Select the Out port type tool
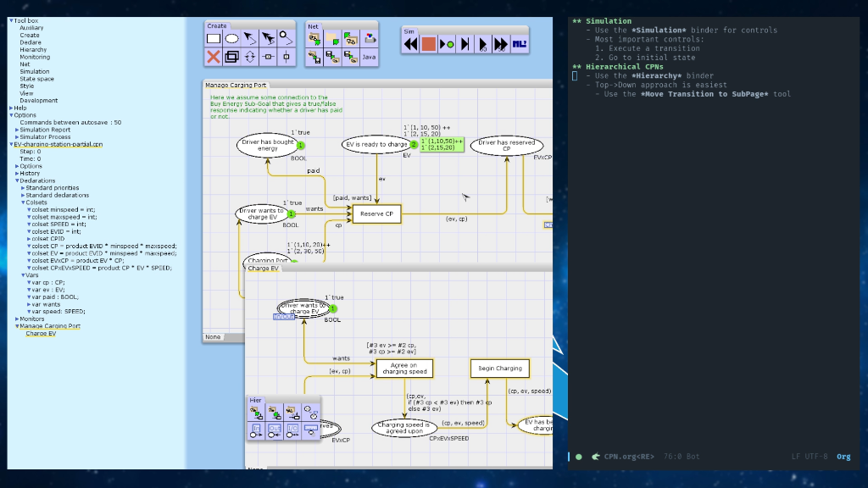Image resolution: width=868 pixels, height=488 pixels. [274, 431]
